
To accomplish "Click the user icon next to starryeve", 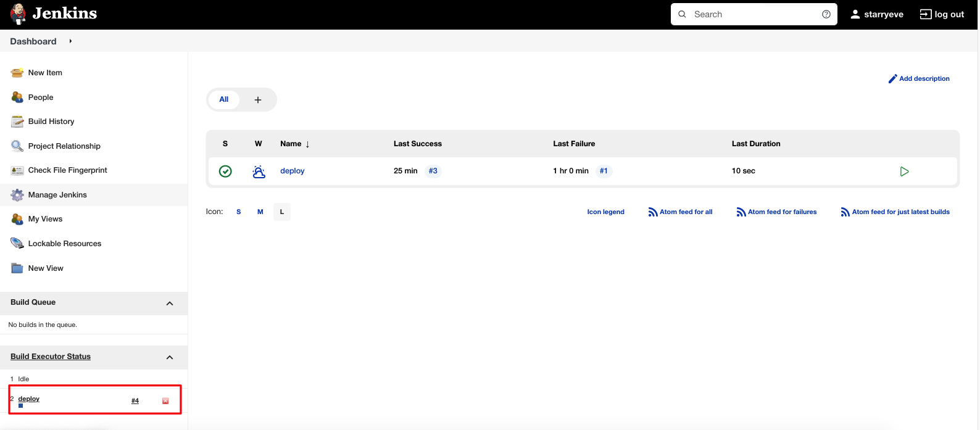I will [855, 14].
